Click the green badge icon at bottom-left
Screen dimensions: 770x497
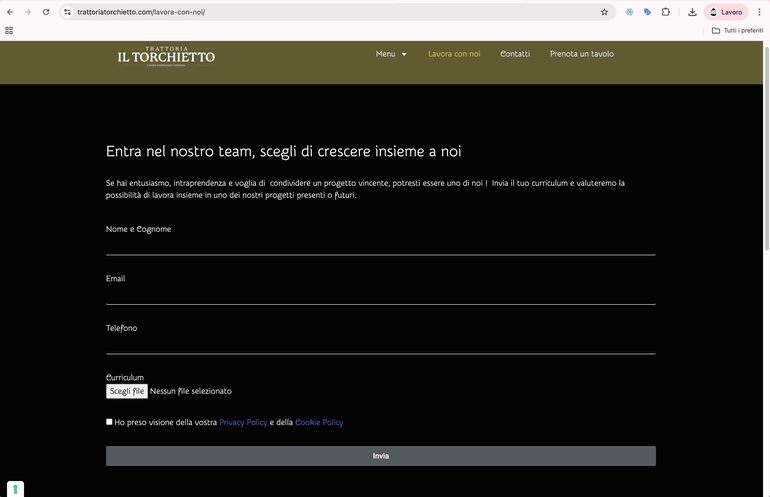pyautogui.click(x=15, y=489)
